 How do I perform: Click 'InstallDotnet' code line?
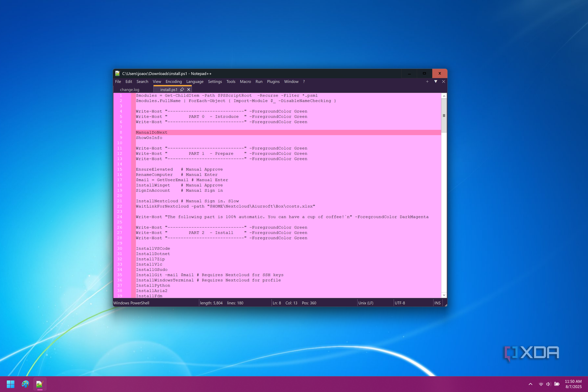pos(153,254)
